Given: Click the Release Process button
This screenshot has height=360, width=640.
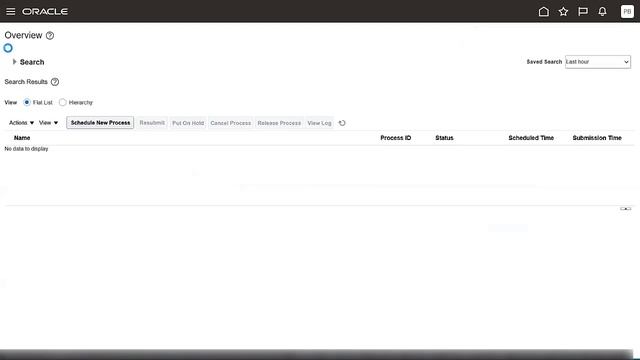Looking at the screenshot, I should pos(279,123).
